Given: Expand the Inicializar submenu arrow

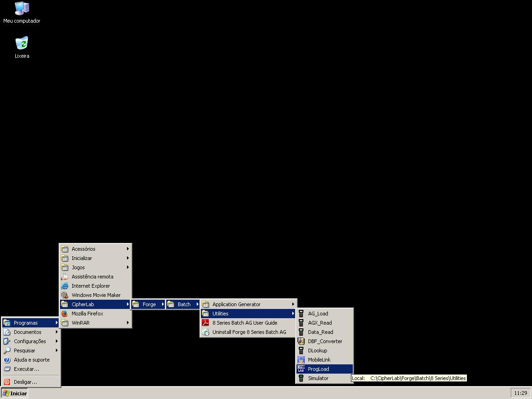Looking at the screenshot, I should tap(127, 258).
